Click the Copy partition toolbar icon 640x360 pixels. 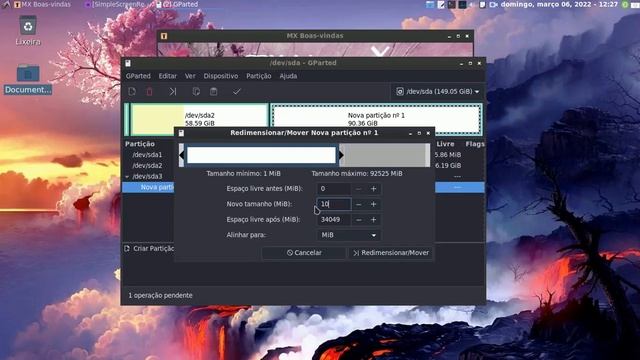[x=196, y=91]
